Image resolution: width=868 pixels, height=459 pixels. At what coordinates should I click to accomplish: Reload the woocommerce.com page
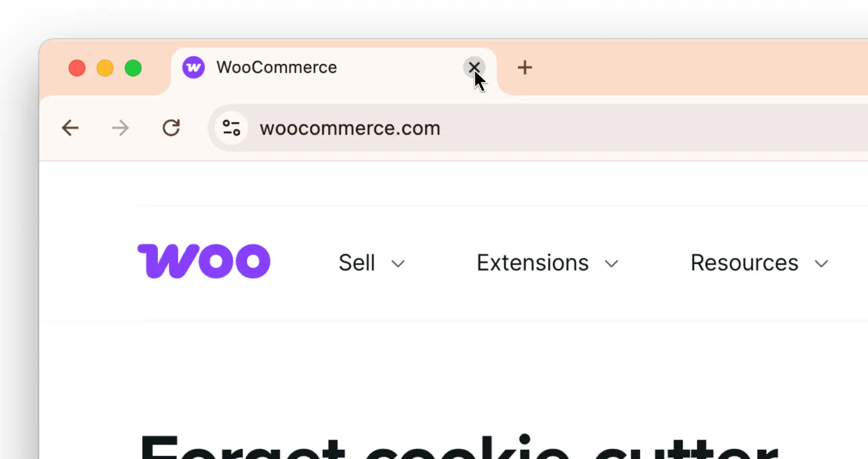point(171,128)
